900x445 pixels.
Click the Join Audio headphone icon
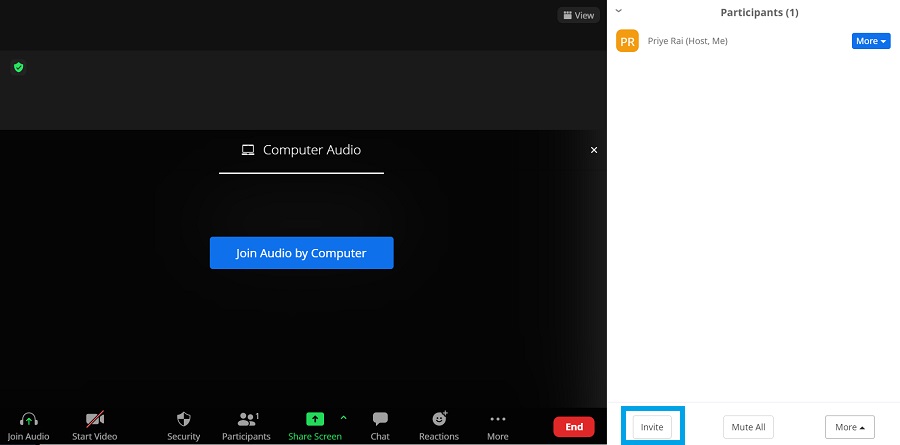pos(28,420)
